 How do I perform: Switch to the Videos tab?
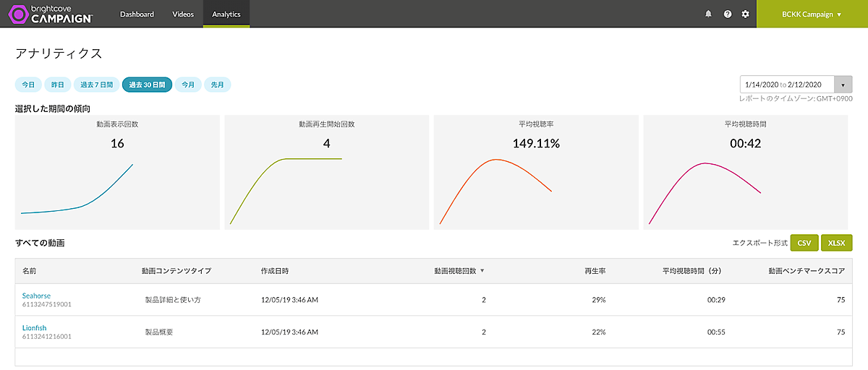pos(183,14)
